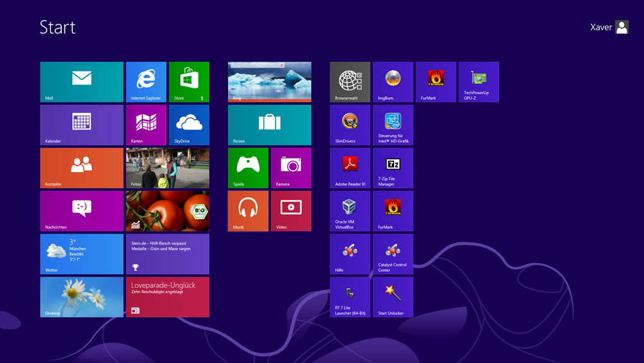
Task: Open the Kalender app tile
Action: [81, 124]
